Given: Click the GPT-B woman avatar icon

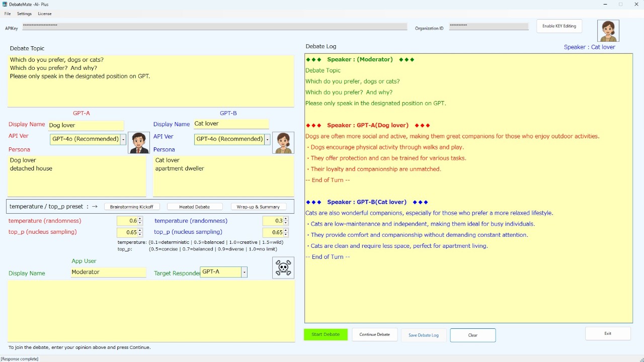Looking at the screenshot, I should [x=283, y=143].
